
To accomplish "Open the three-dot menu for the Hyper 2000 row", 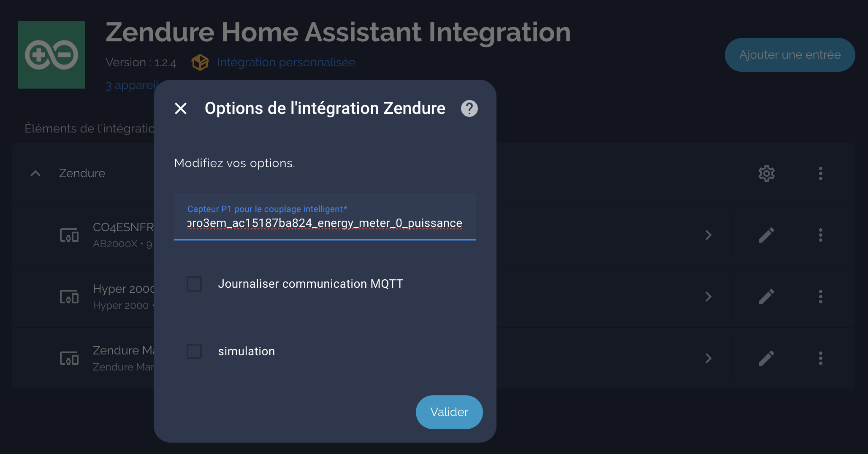I will [x=820, y=297].
